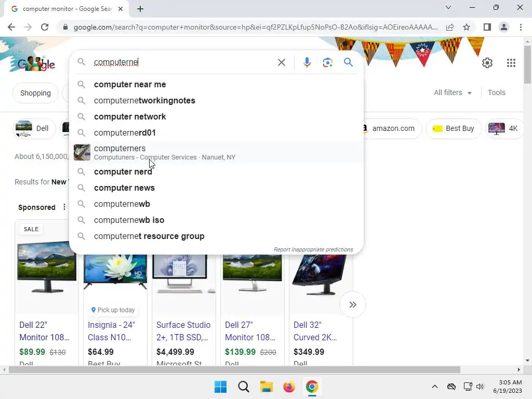The width and height of the screenshot is (532, 399).
Task: Open Dell 27" Monitor product link
Action: coord(250,331)
